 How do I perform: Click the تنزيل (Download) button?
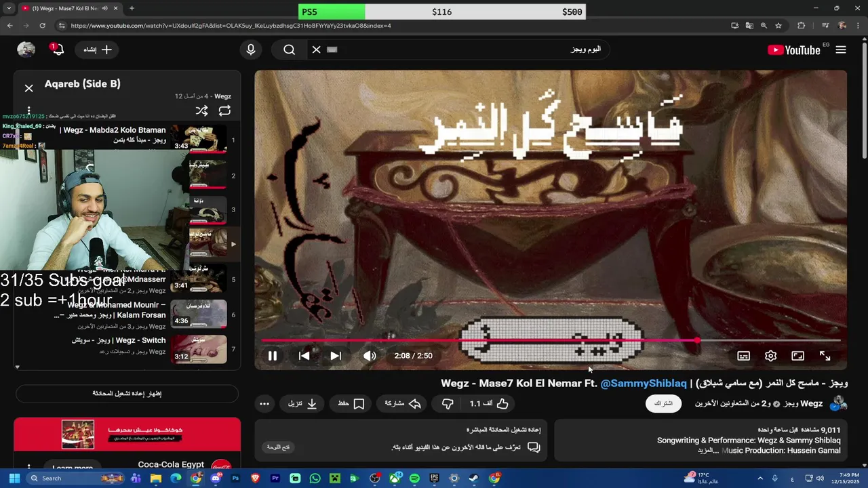pyautogui.click(x=302, y=403)
